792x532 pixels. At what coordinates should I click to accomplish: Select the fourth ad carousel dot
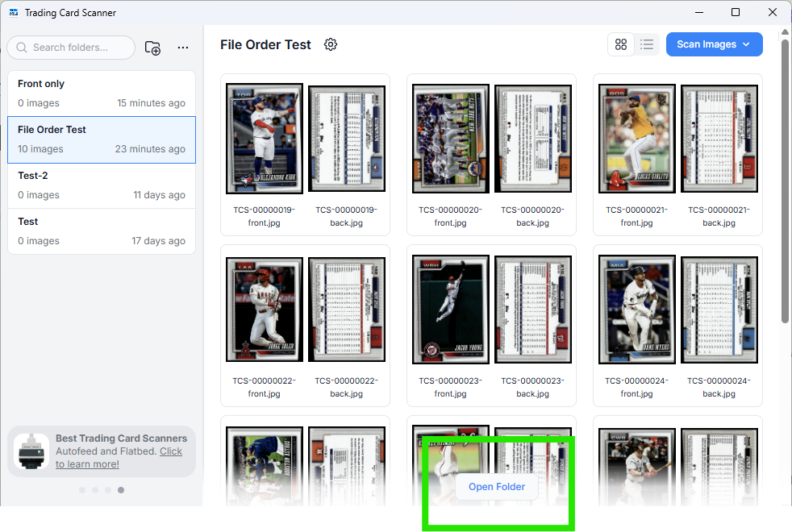pos(121,489)
